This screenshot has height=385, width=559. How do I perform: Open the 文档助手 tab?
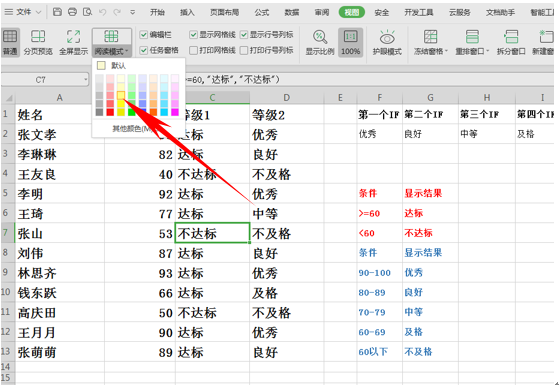click(501, 12)
